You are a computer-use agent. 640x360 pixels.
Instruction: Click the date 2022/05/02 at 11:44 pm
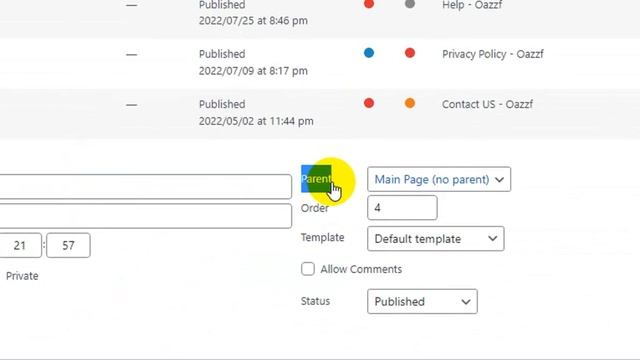coord(256,121)
